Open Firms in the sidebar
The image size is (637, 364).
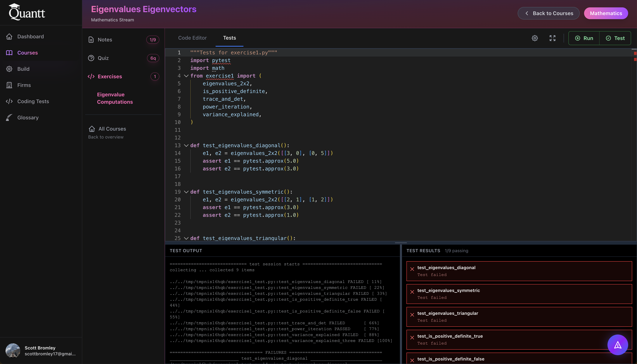(x=24, y=85)
